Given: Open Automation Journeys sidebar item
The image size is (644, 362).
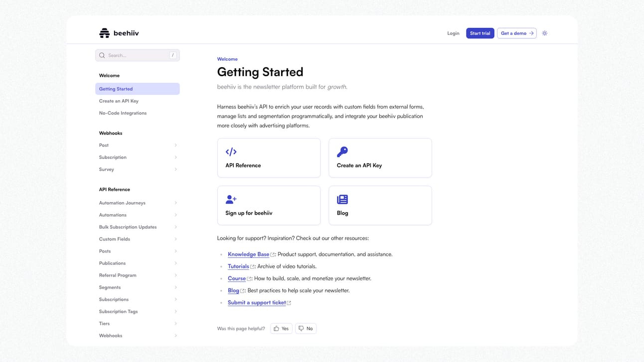Looking at the screenshot, I should pyautogui.click(x=138, y=203).
